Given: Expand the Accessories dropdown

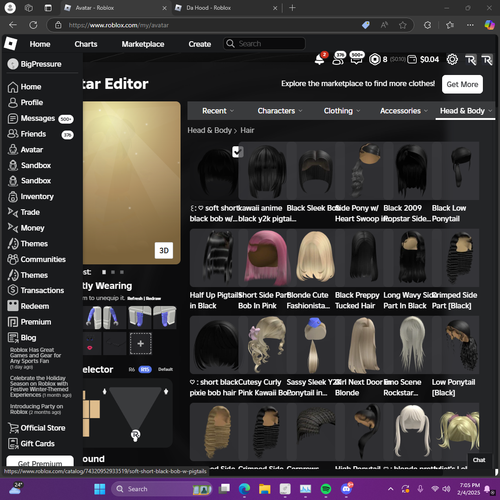Looking at the screenshot, I should coord(404,111).
